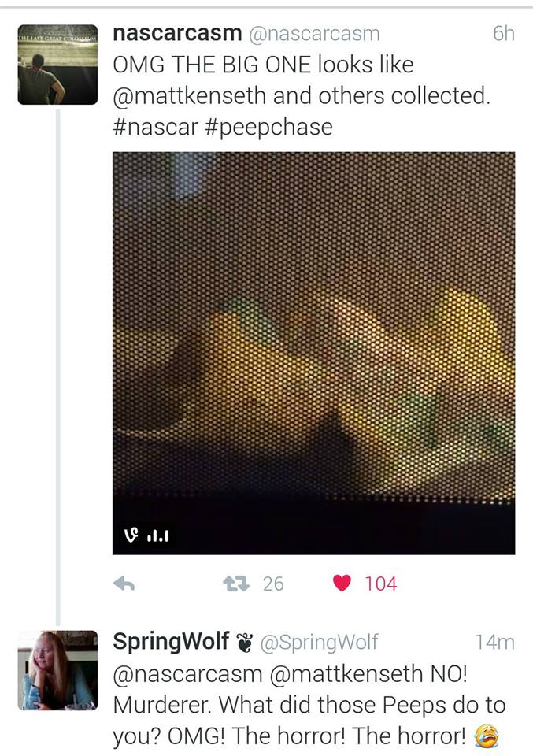533x756 pixels.
Task: Open the SpringWolf display name
Action: [x=171, y=642]
